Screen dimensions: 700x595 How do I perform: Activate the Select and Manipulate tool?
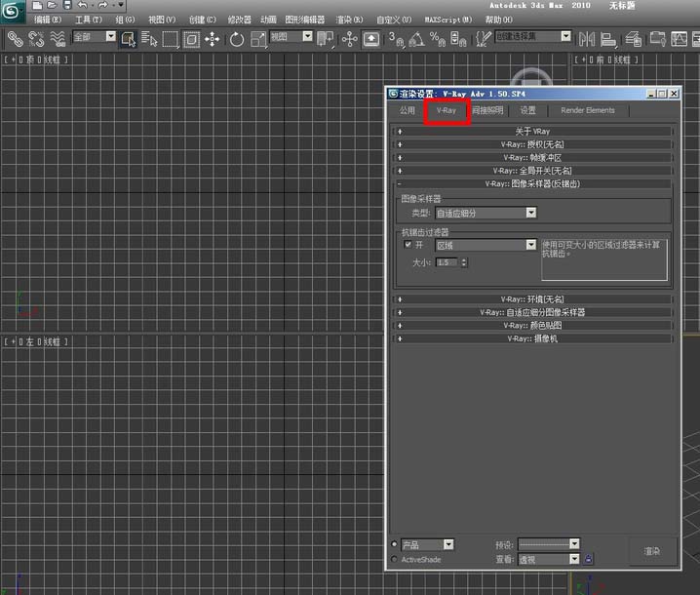click(x=350, y=39)
